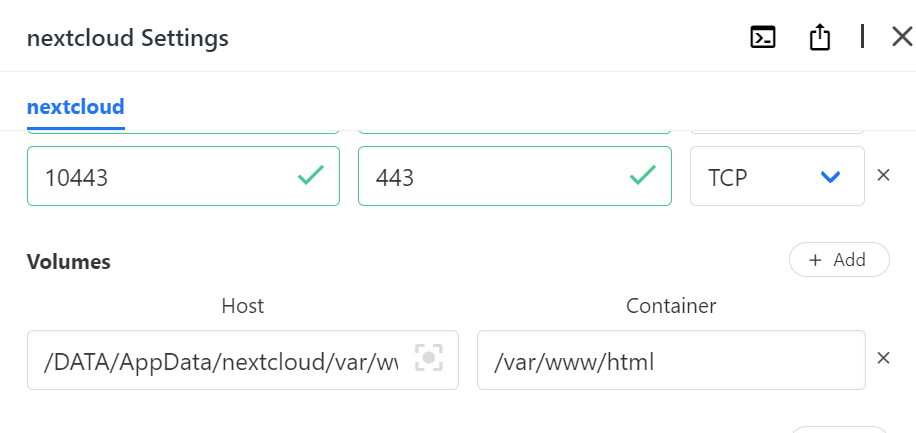Remove the /var/www/html volume row
The image size is (916, 433).
click(x=883, y=358)
